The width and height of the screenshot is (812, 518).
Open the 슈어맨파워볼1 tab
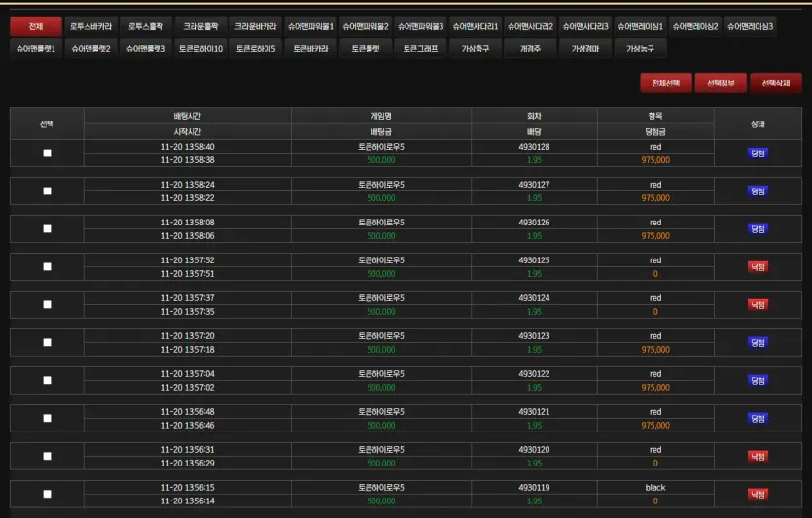click(310, 26)
